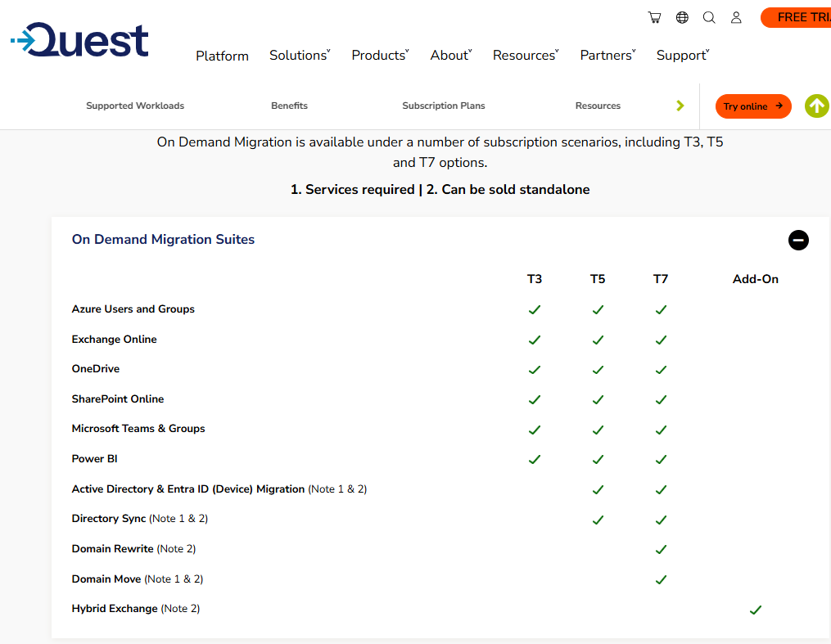Click the Quest logo

point(79,38)
